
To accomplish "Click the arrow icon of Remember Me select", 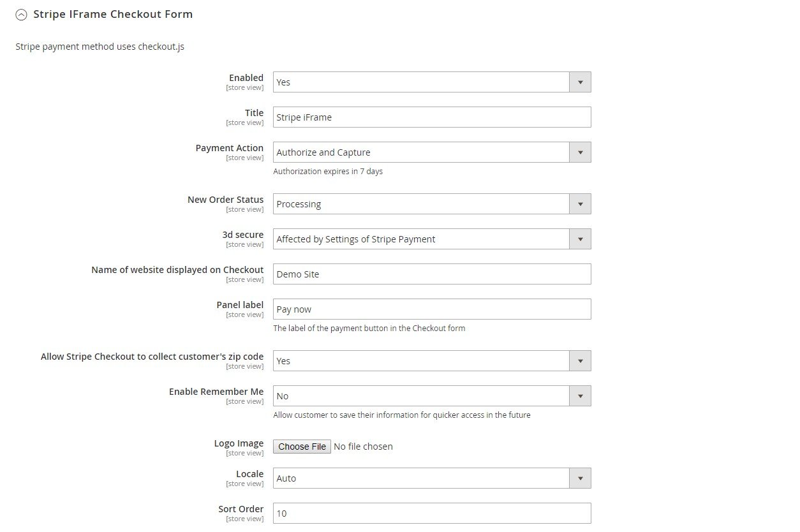I will 580,396.
